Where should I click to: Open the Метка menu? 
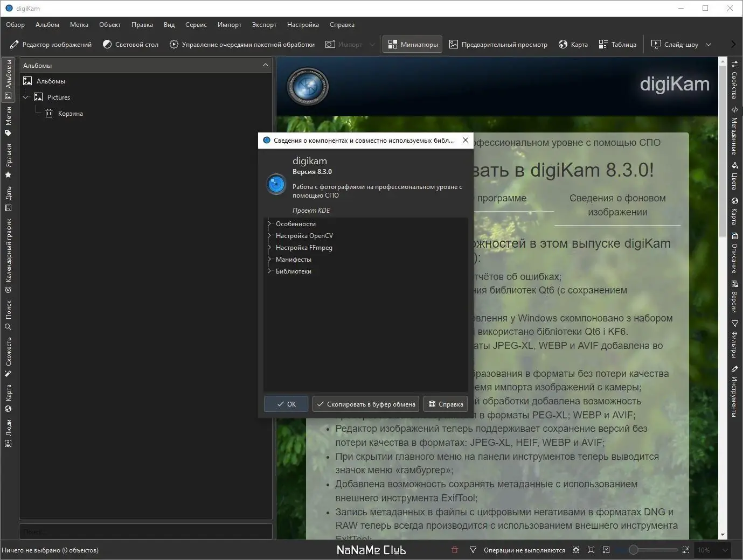[79, 25]
